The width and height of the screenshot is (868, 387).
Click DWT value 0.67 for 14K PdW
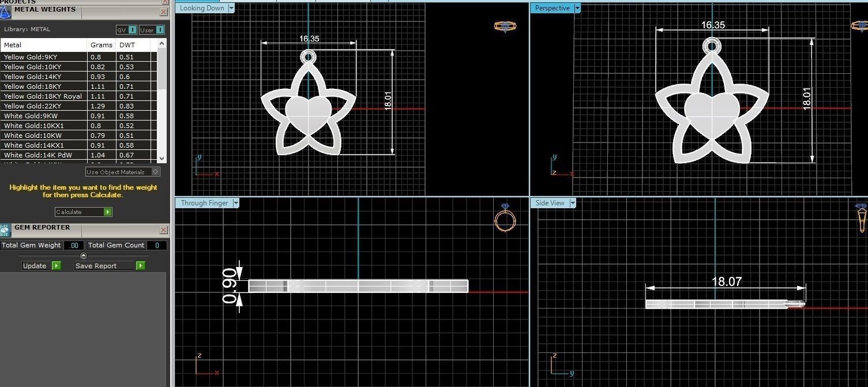(126, 155)
